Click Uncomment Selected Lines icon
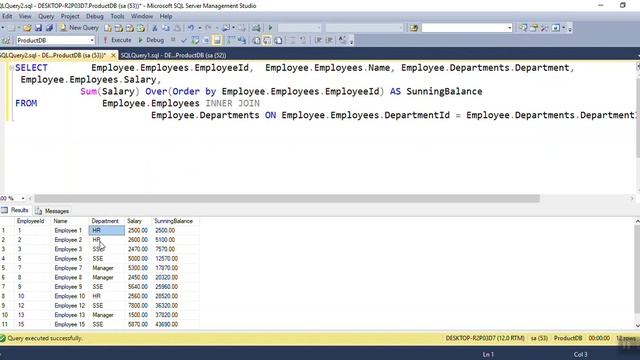 coord(303,40)
